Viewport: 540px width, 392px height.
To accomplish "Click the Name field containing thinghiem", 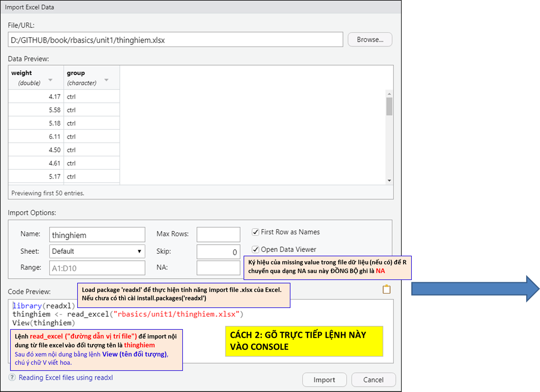I will click(97, 235).
